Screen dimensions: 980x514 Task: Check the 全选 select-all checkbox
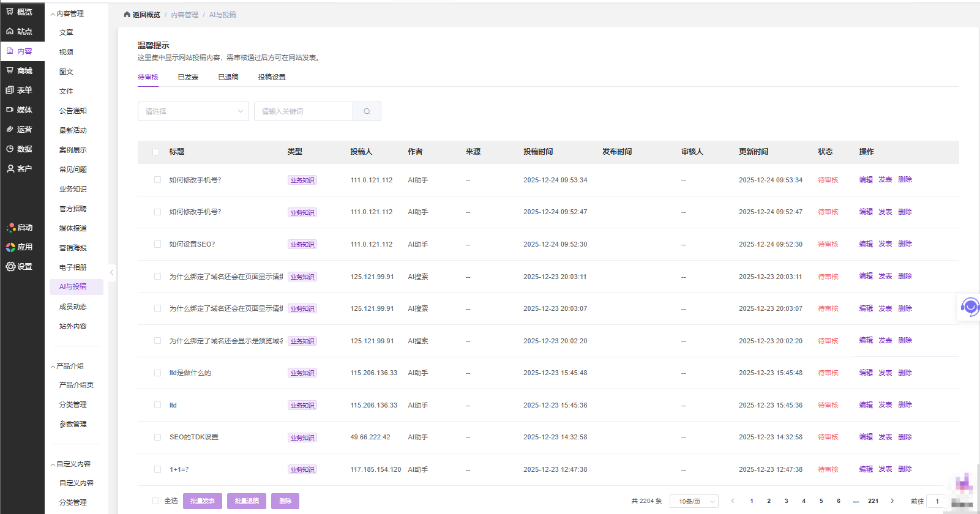155,501
